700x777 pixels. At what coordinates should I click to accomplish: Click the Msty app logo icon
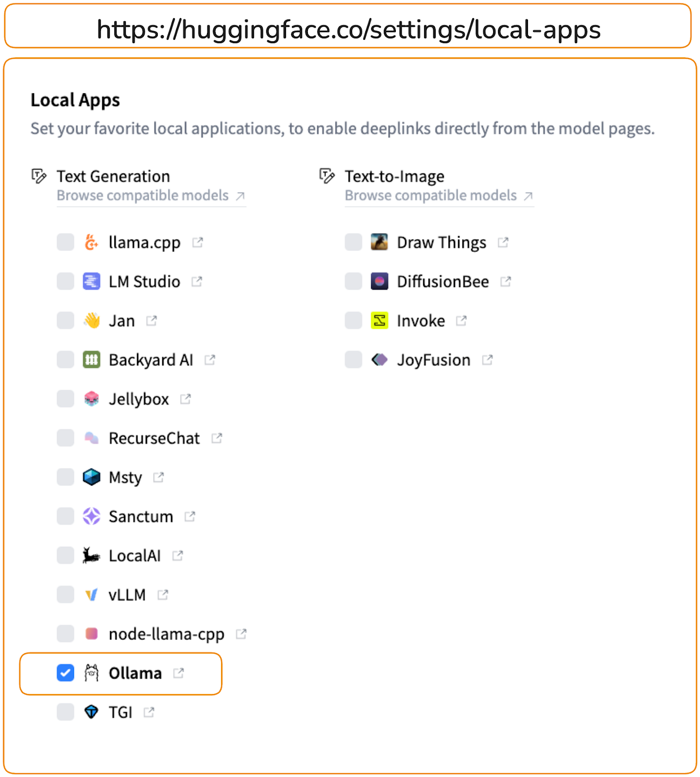point(91,477)
